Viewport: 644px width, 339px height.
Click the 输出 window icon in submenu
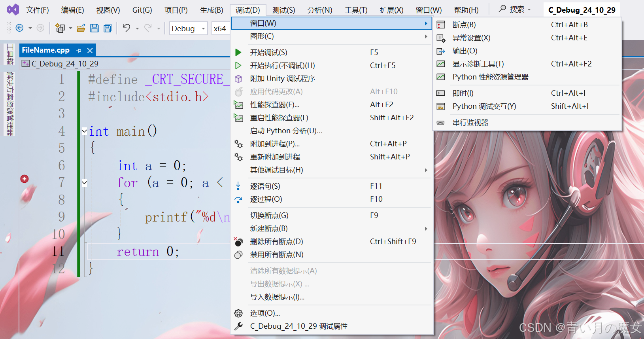441,51
